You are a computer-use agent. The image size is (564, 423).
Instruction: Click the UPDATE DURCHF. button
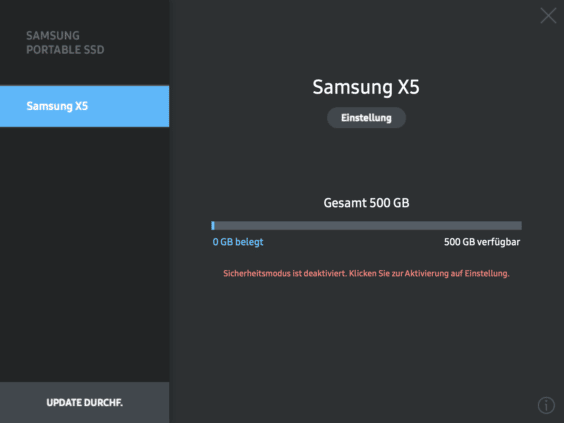pyautogui.click(x=85, y=402)
